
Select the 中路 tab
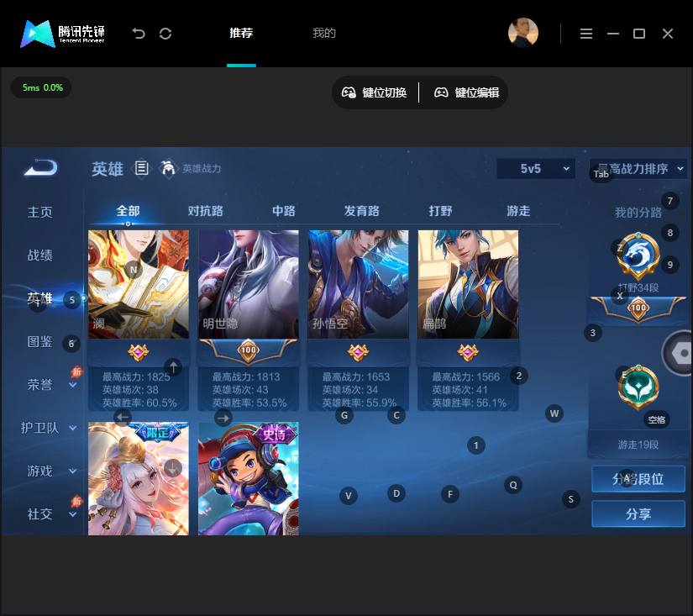pos(284,211)
